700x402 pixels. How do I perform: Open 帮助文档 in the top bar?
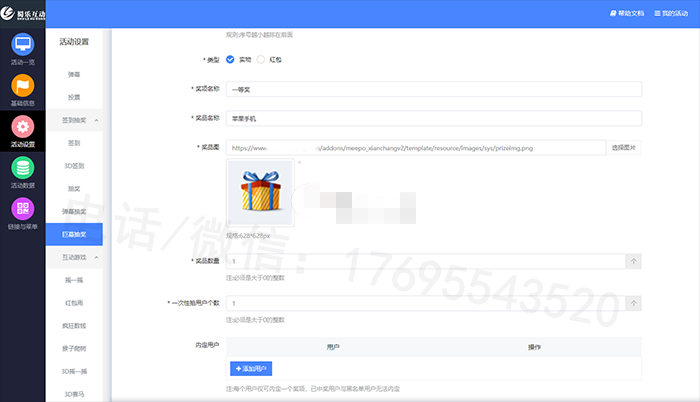(627, 13)
